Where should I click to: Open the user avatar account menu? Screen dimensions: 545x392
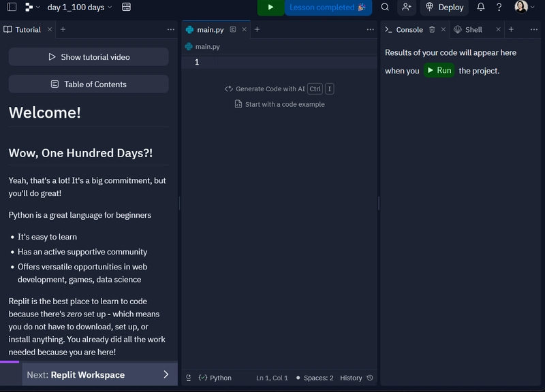click(x=525, y=7)
